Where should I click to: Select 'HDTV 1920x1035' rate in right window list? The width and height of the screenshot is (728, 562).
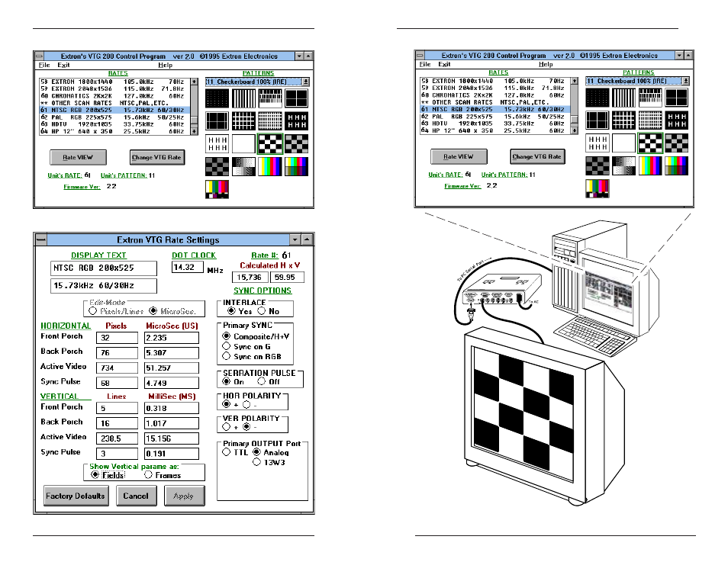pos(495,124)
